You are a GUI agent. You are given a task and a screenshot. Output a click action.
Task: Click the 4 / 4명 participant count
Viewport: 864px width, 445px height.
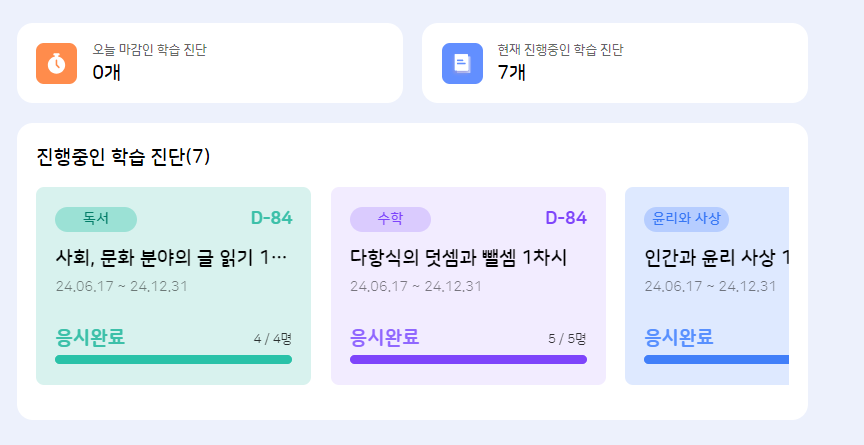272,339
